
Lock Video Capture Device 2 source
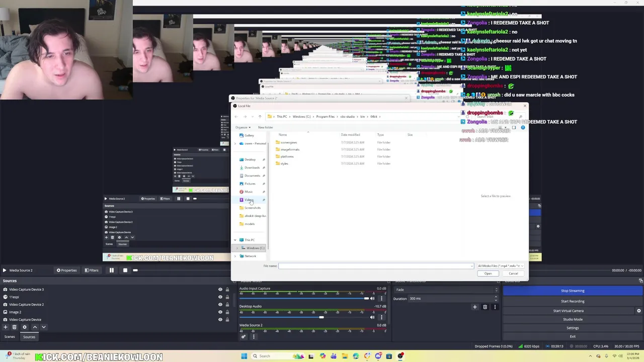coord(227,304)
